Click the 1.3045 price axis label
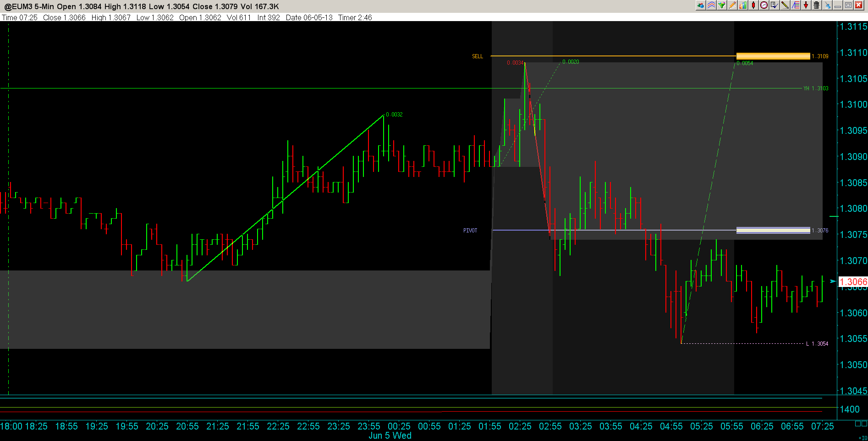 click(x=853, y=391)
